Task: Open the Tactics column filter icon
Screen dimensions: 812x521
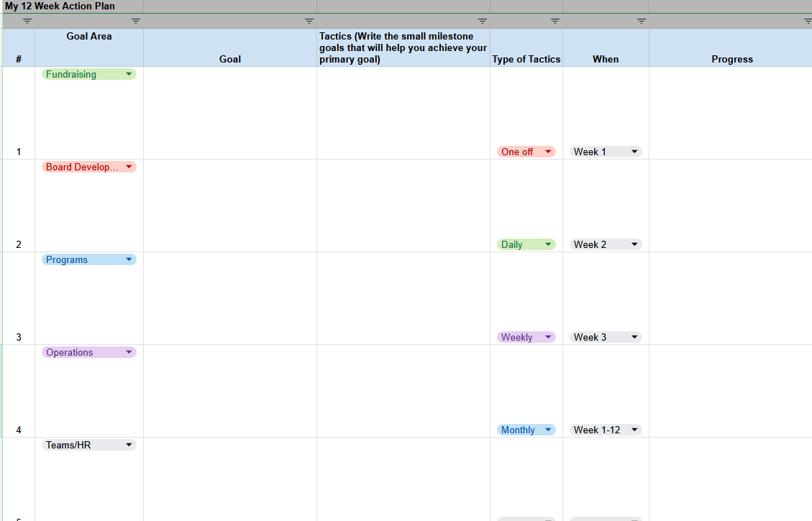Action: (483, 21)
